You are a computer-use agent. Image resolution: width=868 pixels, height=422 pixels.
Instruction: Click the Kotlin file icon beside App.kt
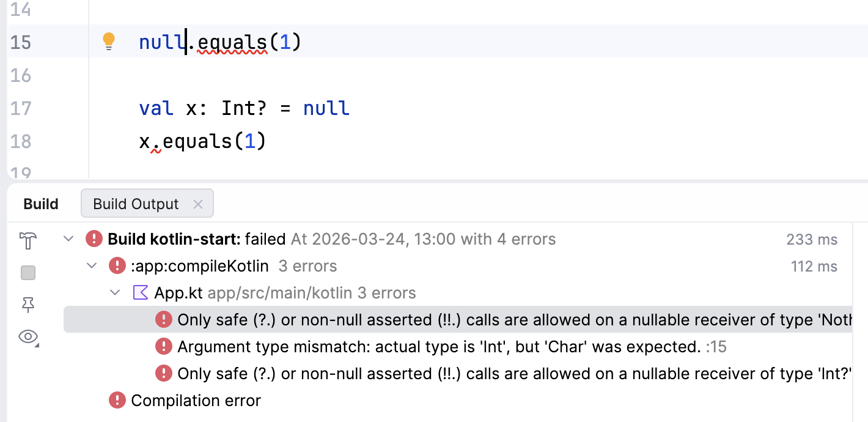(x=141, y=293)
